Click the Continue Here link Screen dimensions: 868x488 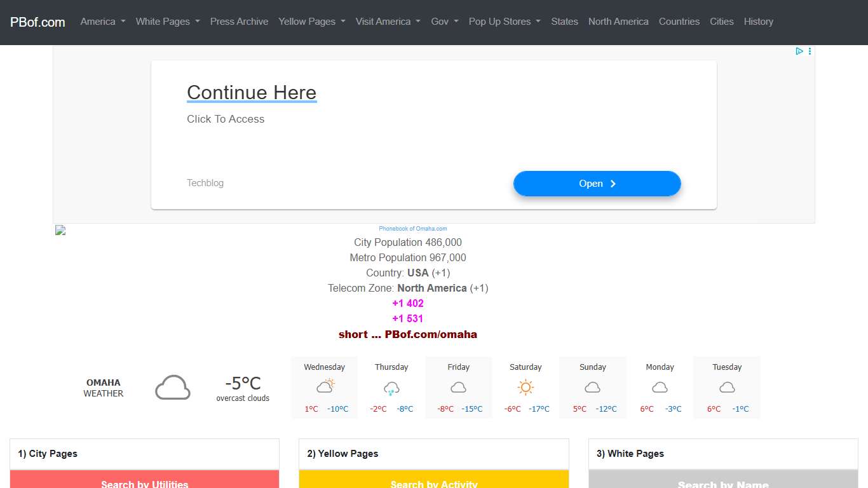pyautogui.click(x=251, y=93)
